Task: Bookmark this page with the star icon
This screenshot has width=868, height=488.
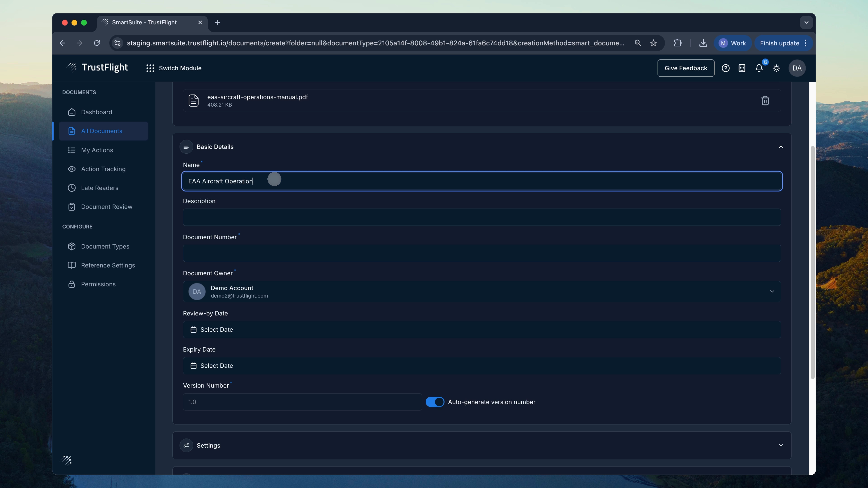Action: (x=653, y=43)
